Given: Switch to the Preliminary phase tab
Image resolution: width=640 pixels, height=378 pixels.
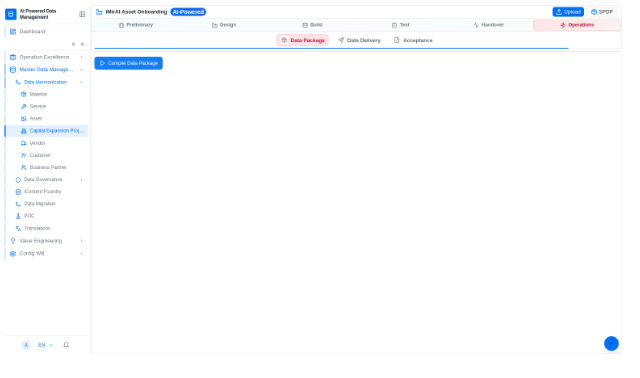Looking at the screenshot, I should point(136,25).
